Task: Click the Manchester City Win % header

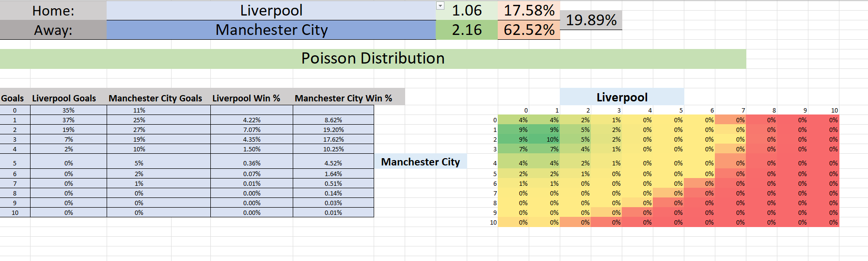Action: (x=343, y=98)
